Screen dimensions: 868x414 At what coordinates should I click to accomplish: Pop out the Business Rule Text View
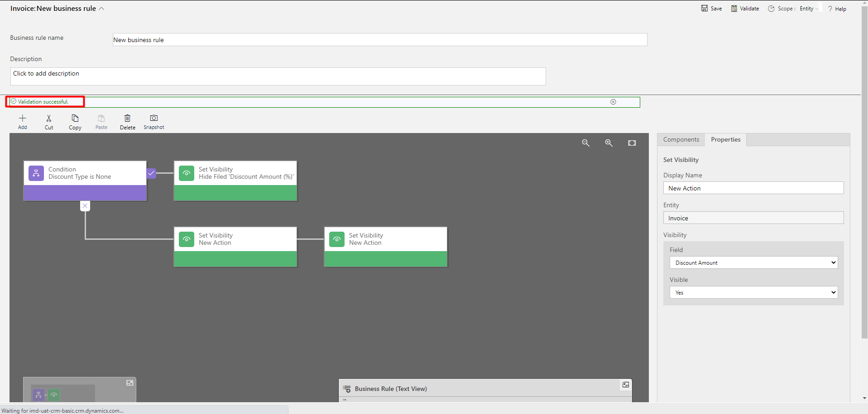pyautogui.click(x=625, y=385)
